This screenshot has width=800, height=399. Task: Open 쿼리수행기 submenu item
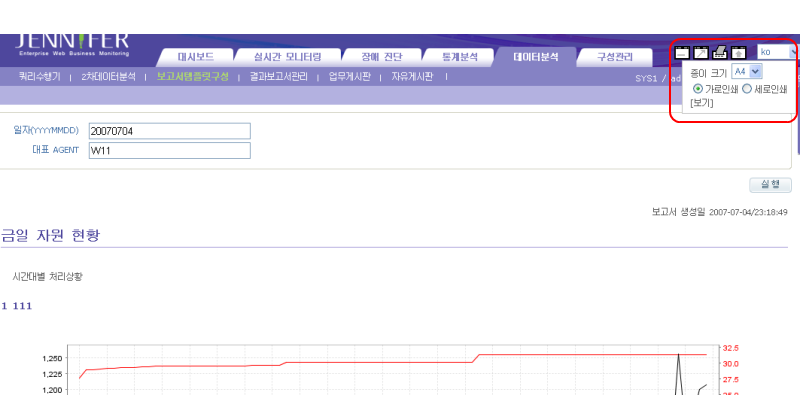pyautogui.click(x=40, y=77)
